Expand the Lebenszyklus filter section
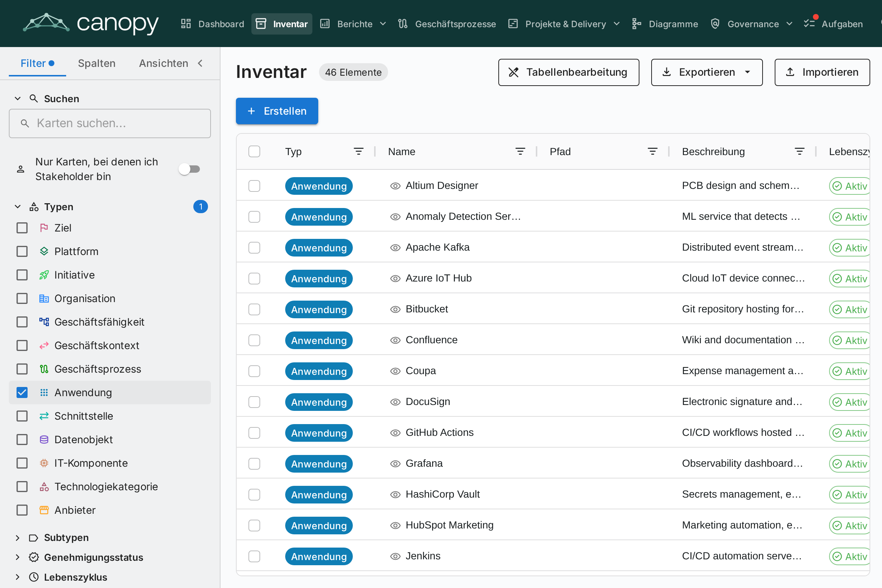Viewport: 882px width, 588px height. (x=18, y=577)
